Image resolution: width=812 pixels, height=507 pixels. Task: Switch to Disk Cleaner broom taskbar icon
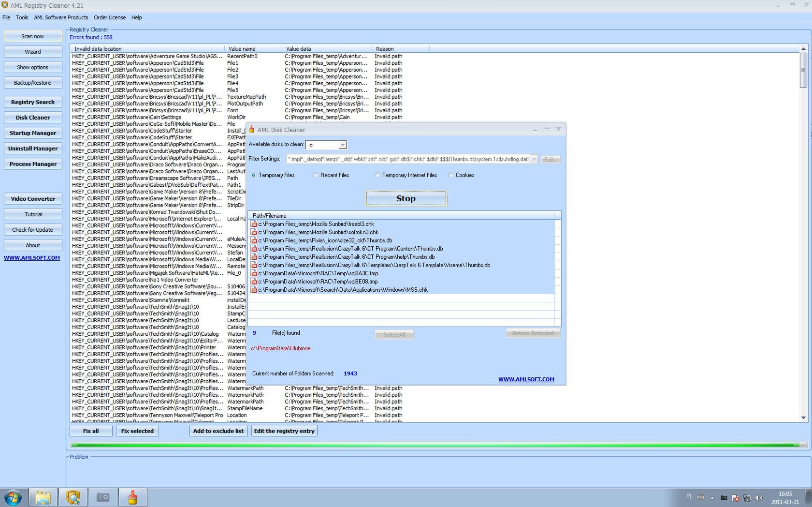click(133, 497)
